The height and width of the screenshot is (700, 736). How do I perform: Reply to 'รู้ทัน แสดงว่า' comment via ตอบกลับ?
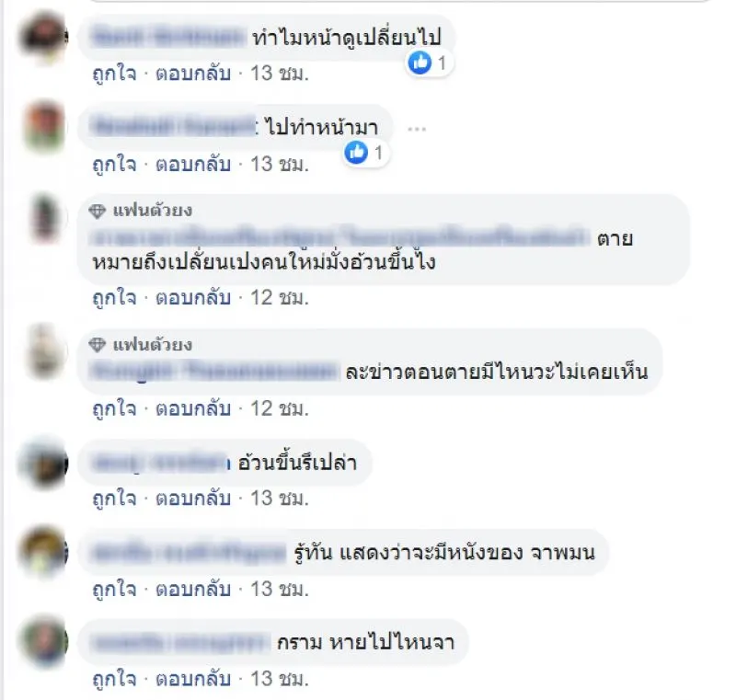click(x=193, y=590)
